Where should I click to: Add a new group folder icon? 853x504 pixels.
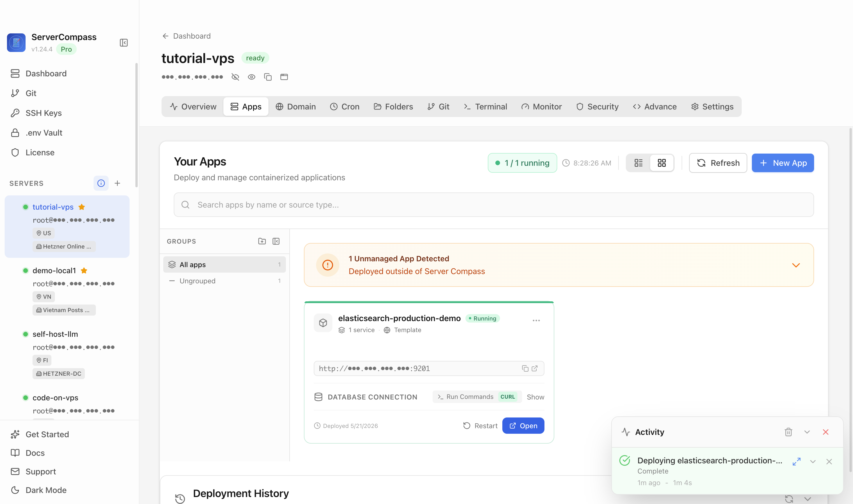pos(262,241)
